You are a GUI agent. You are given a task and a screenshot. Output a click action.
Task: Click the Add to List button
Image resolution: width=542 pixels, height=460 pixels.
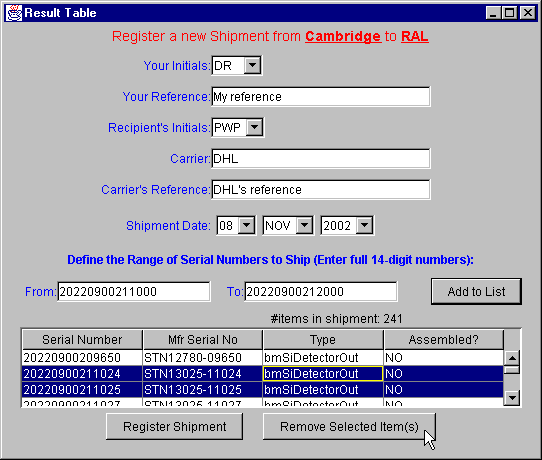tap(476, 291)
